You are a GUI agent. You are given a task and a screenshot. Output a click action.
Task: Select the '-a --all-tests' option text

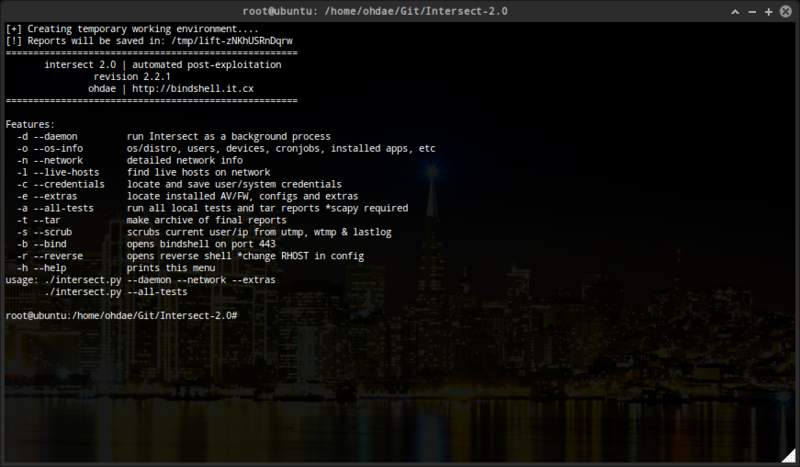click(x=55, y=208)
